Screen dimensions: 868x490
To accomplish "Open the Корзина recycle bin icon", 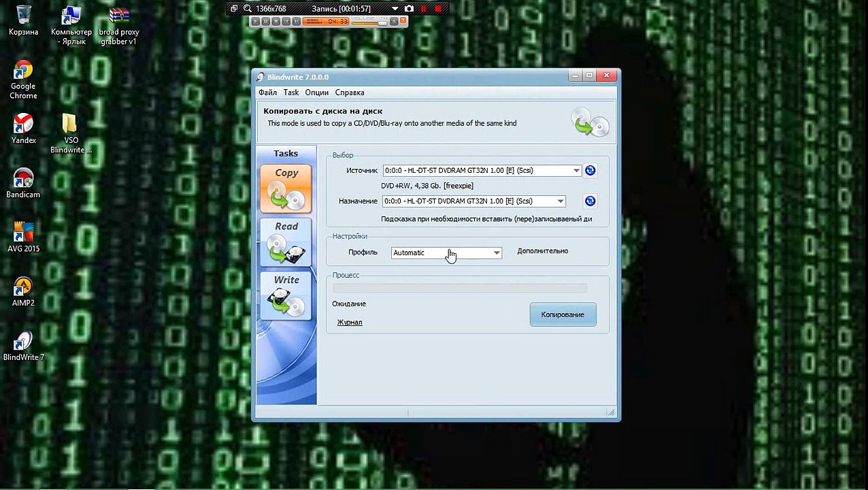I will pos(23,20).
